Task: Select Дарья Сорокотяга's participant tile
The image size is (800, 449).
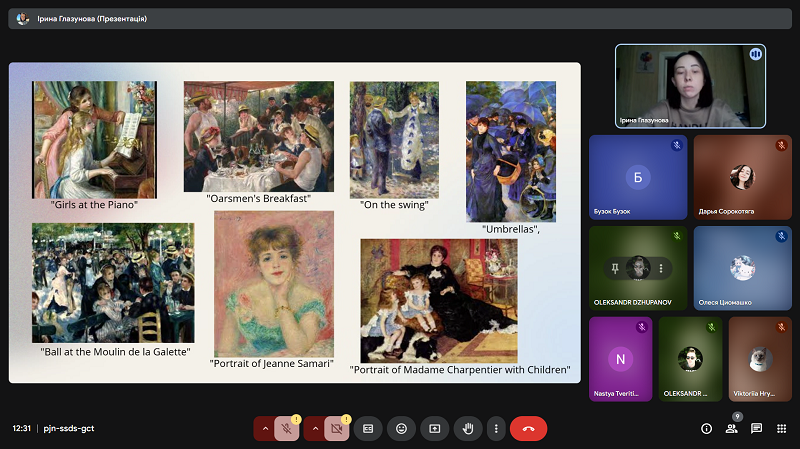Action: point(742,177)
